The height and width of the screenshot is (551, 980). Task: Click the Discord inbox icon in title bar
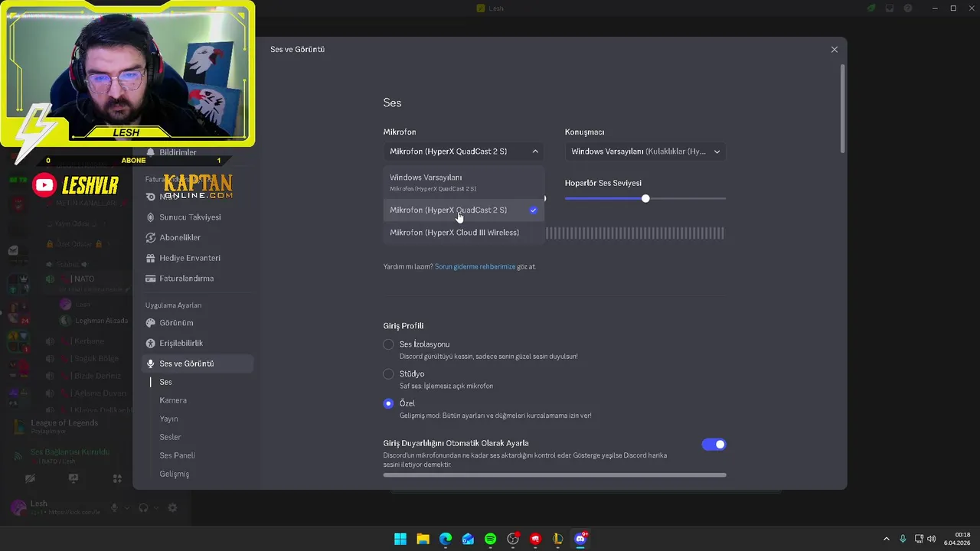[x=890, y=8]
